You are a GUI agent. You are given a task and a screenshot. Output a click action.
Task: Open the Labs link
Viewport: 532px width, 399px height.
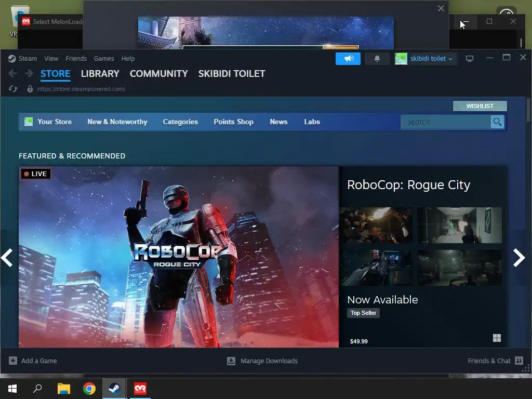tap(312, 122)
